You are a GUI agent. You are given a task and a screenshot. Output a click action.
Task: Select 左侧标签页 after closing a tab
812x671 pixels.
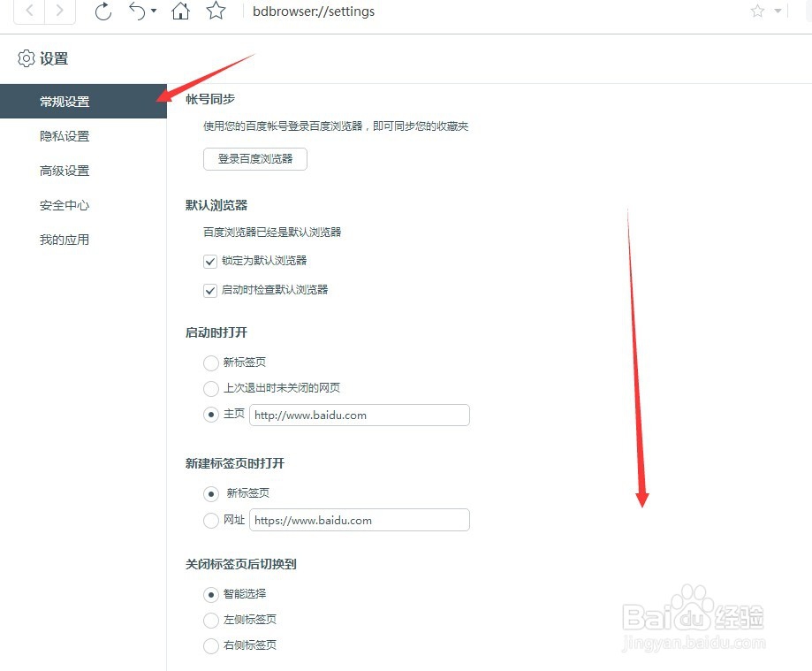(210, 620)
